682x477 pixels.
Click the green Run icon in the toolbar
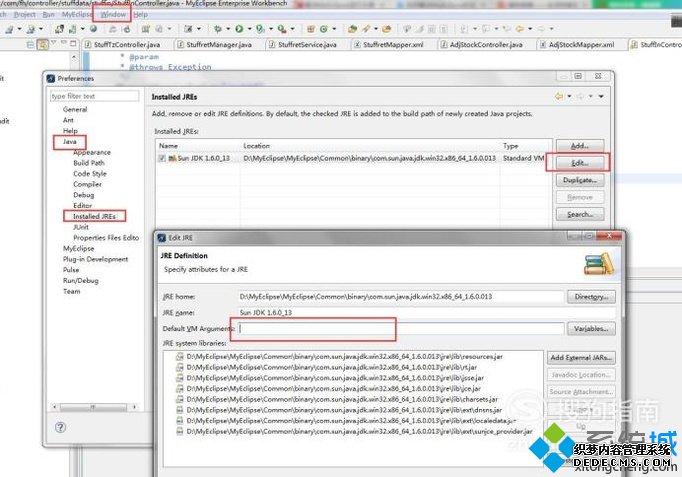click(x=239, y=29)
